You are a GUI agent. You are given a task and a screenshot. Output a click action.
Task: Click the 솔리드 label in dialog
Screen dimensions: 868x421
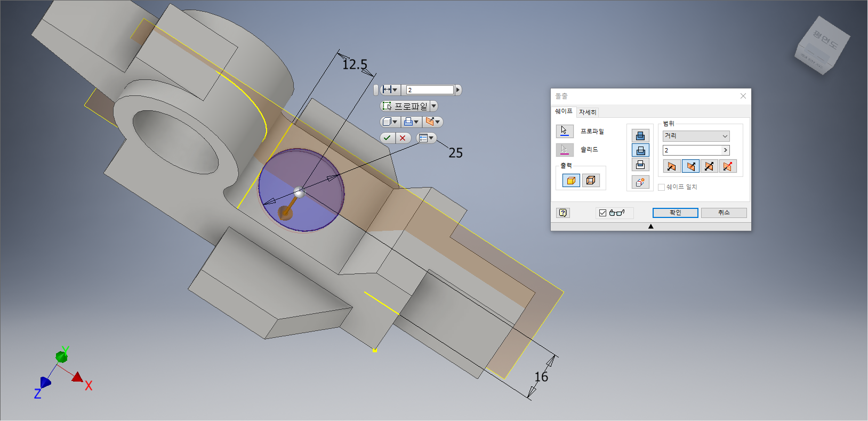pos(589,150)
